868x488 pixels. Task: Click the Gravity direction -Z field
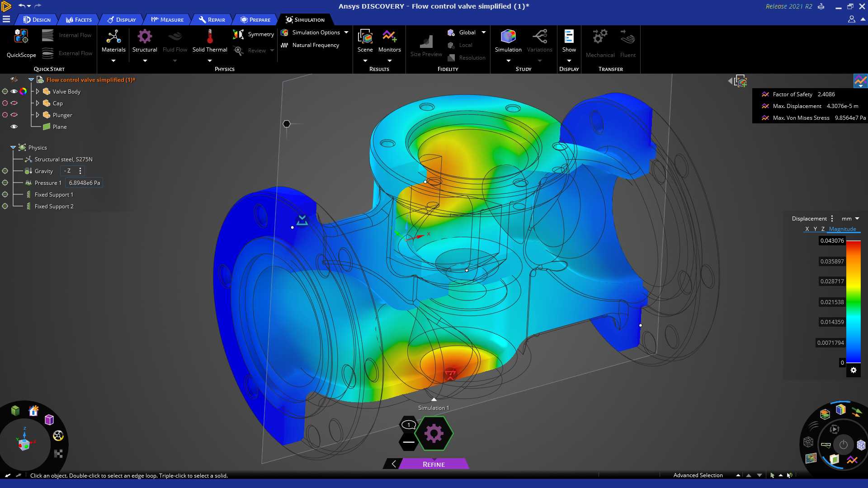[67, 171]
